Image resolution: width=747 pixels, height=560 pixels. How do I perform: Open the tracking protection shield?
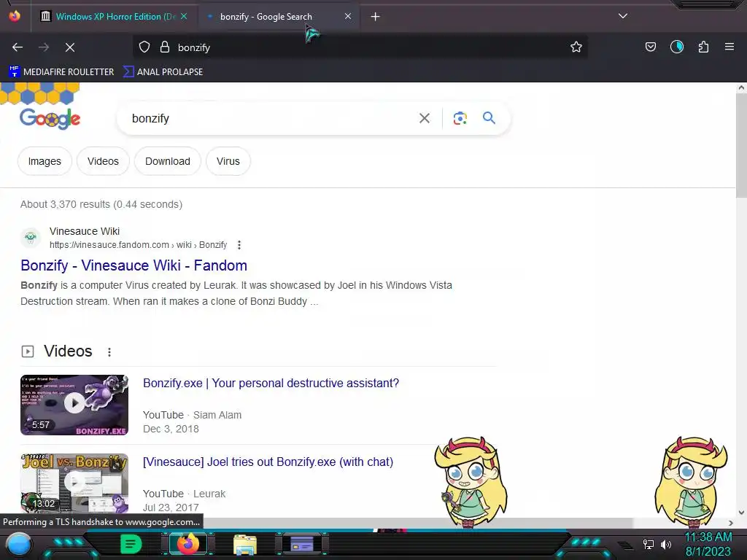[144, 47]
